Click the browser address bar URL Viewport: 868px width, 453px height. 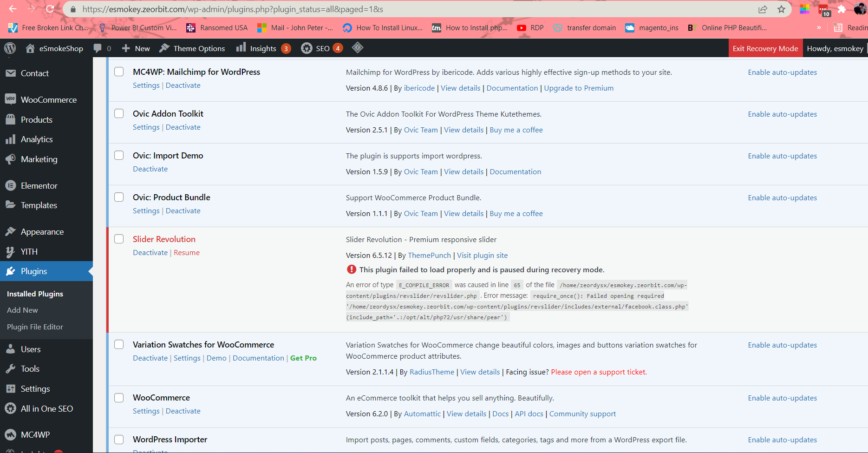[232, 9]
